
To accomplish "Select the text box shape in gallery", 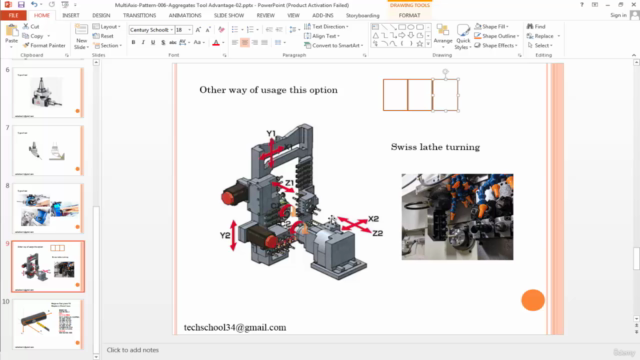I will point(375,27).
